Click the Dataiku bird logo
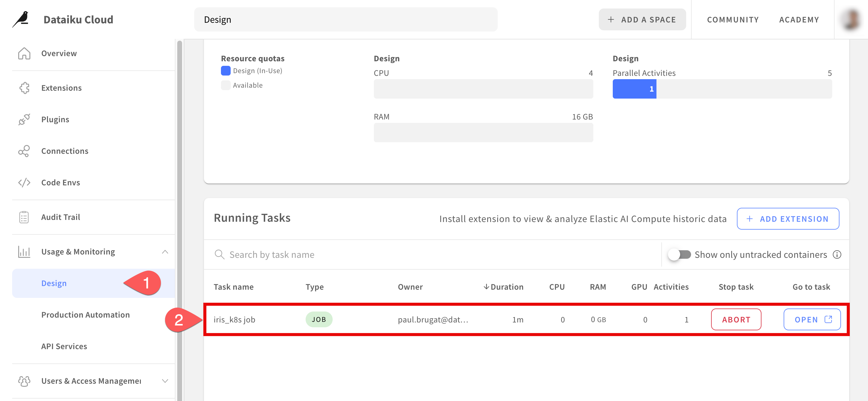 point(21,19)
